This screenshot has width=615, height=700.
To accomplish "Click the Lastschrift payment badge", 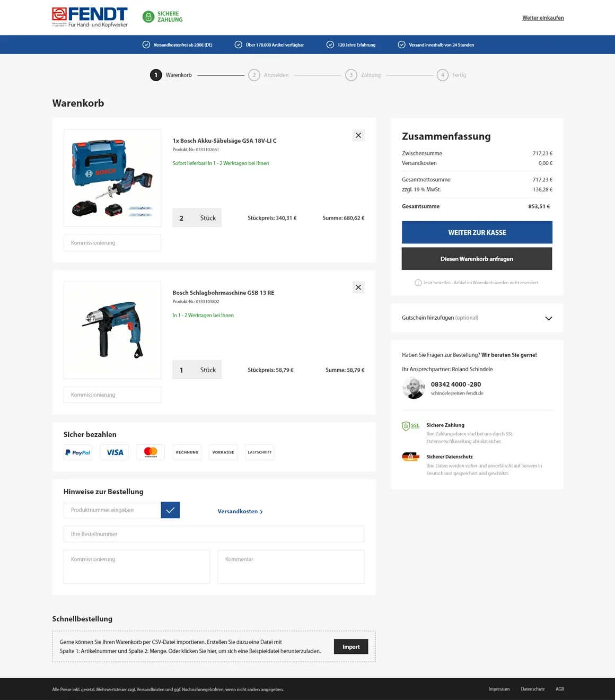I will click(x=260, y=452).
